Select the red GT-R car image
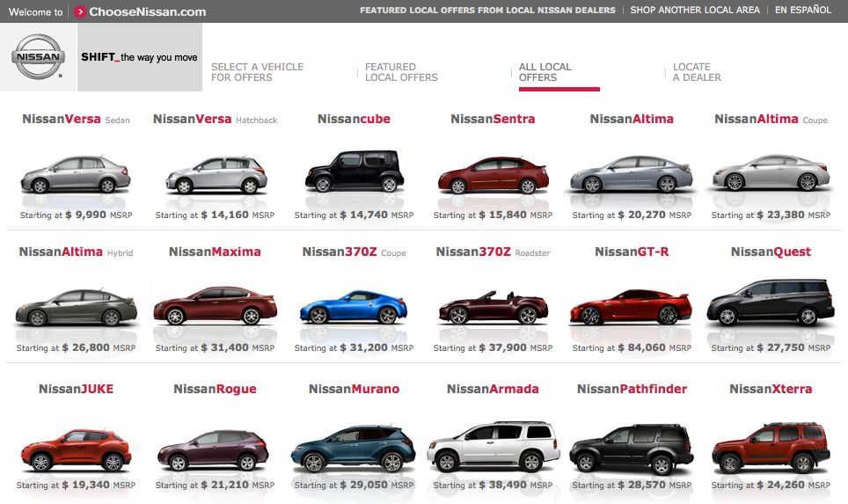Image resolution: width=848 pixels, height=504 pixels. click(x=631, y=307)
